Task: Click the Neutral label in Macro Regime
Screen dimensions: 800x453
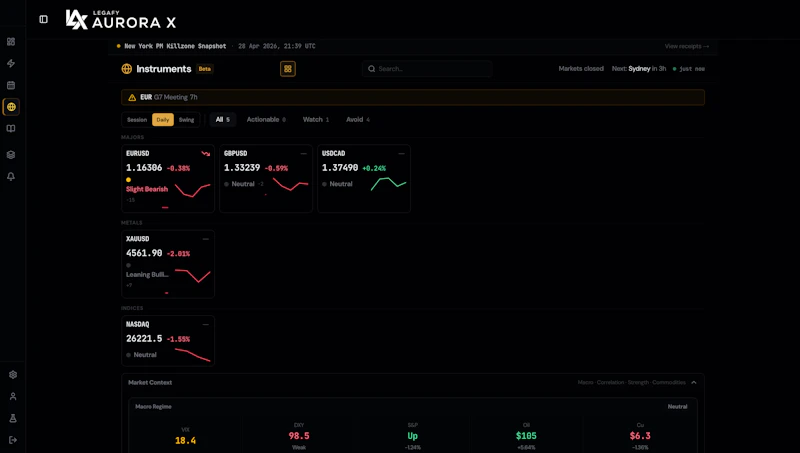Action: pyautogui.click(x=678, y=407)
